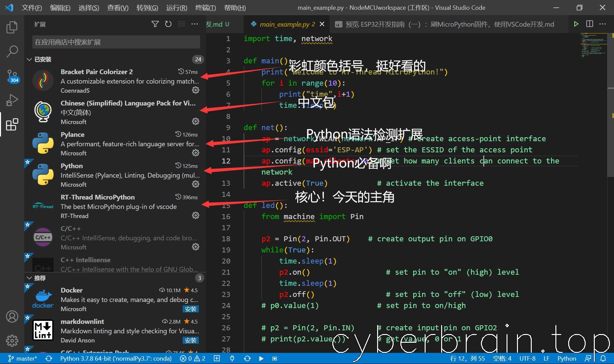Open the Run and Debug view
This screenshot has width=614, height=364.
(x=12, y=100)
